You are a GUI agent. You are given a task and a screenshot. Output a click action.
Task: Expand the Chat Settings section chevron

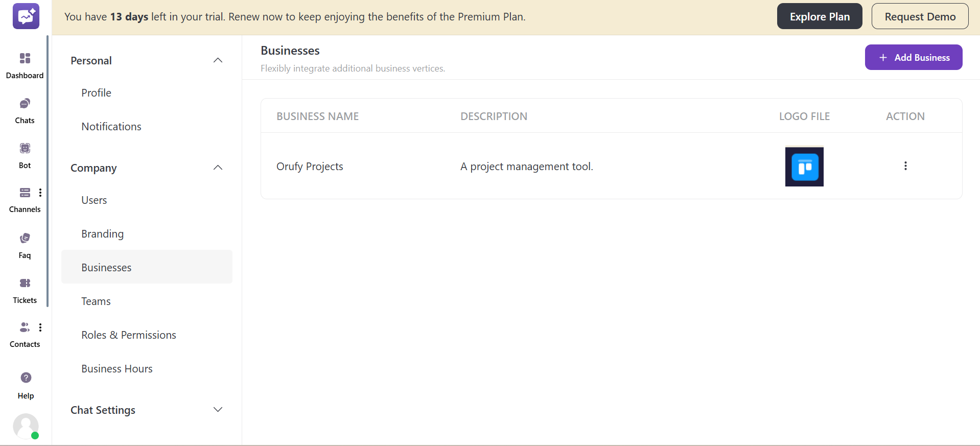click(x=218, y=410)
